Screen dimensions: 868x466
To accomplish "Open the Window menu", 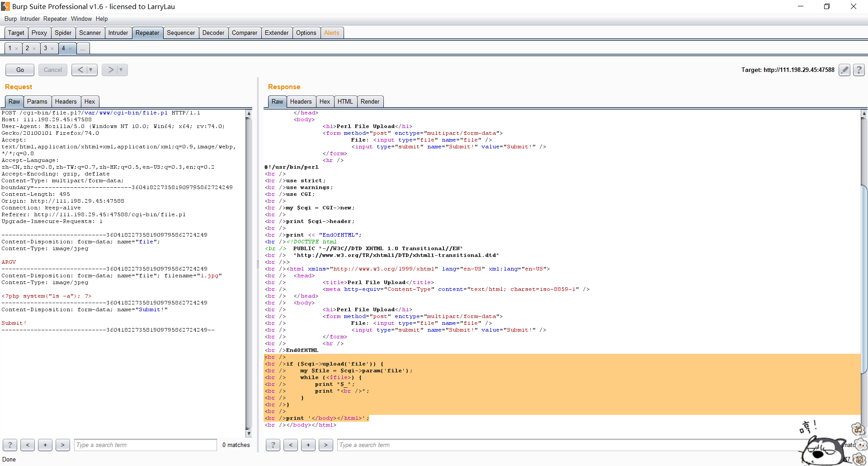I will (x=81, y=19).
